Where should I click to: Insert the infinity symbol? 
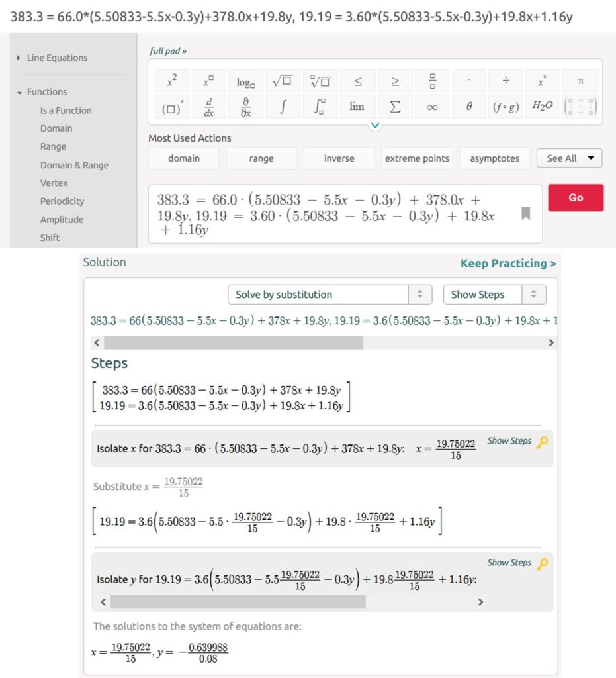(432, 107)
